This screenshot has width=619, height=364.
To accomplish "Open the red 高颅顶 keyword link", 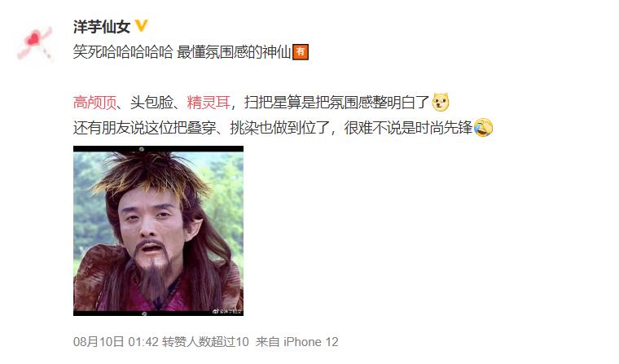I will click(x=94, y=103).
